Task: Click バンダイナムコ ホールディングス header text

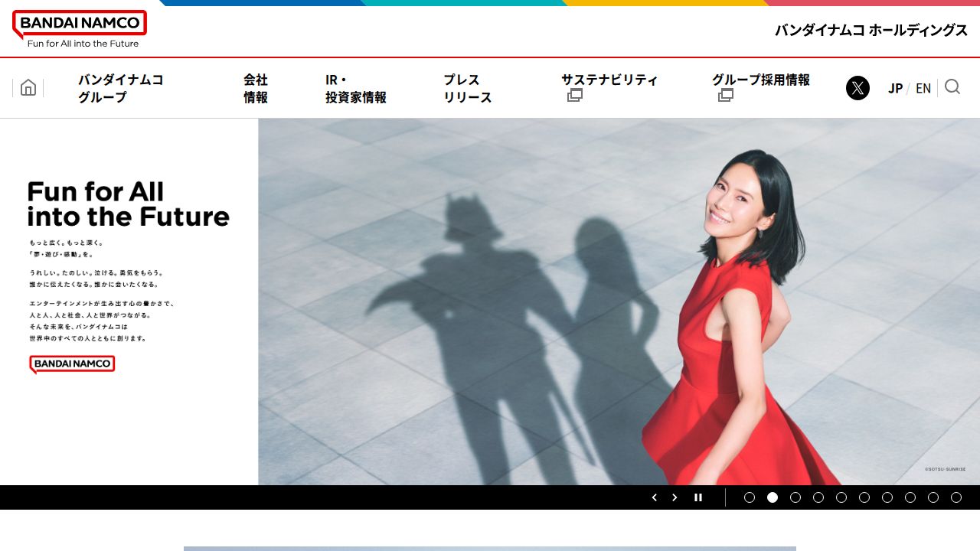Action: click(x=871, y=30)
